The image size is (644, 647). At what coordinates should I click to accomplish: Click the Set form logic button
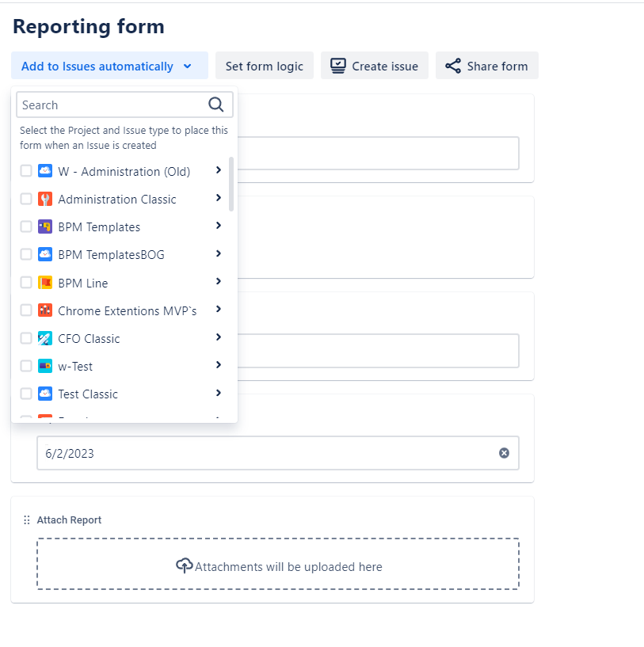click(264, 65)
